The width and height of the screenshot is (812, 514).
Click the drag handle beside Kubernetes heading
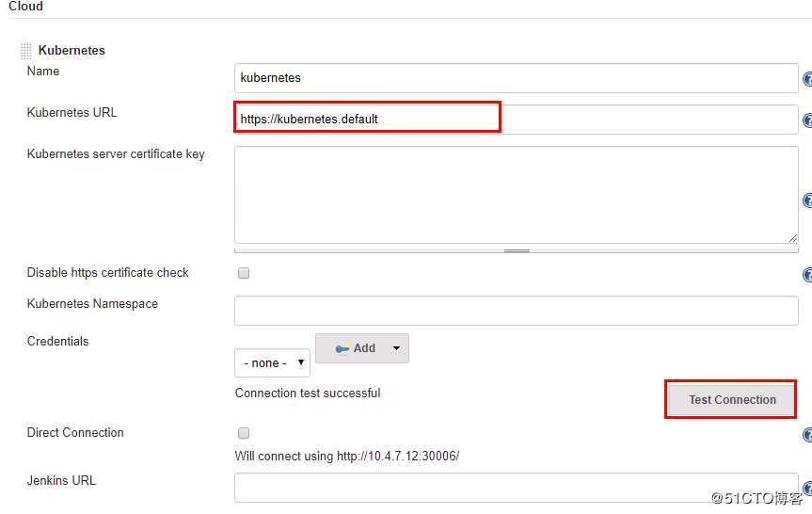pyautogui.click(x=26, y=51)
